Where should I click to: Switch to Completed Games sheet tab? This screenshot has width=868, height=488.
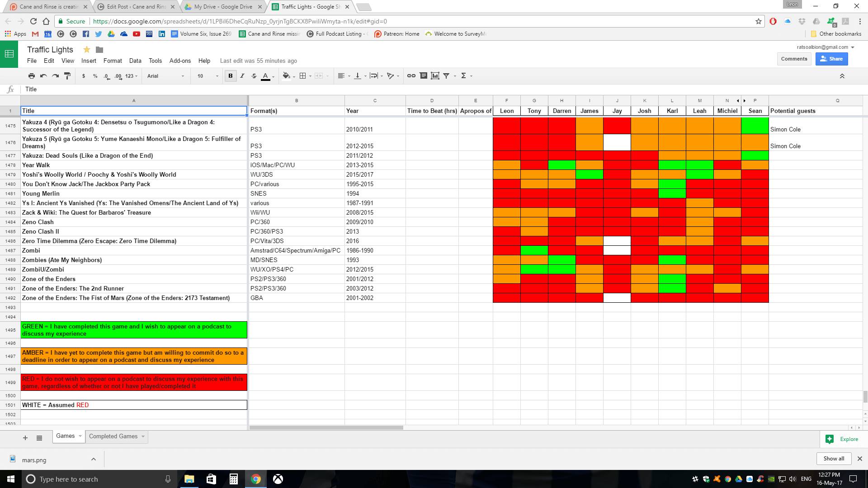(113, 436)
